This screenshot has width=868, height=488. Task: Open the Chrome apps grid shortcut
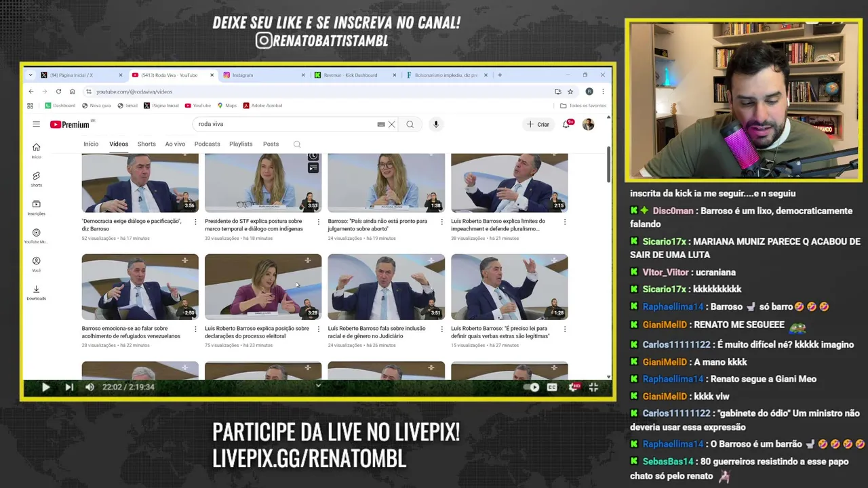30,106
